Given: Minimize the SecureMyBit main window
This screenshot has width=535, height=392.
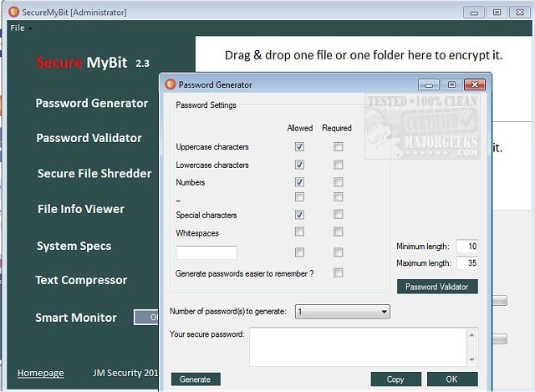Looking at the screenshot, I should [x=474, y=13].
